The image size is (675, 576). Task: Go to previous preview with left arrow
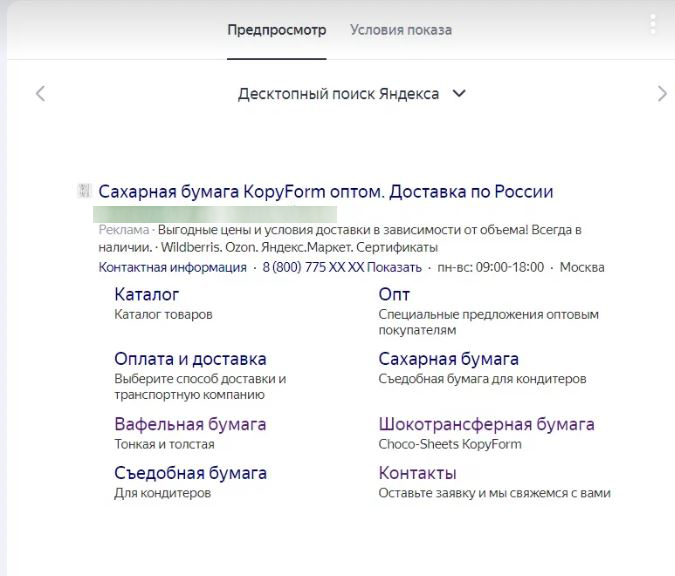40,93
